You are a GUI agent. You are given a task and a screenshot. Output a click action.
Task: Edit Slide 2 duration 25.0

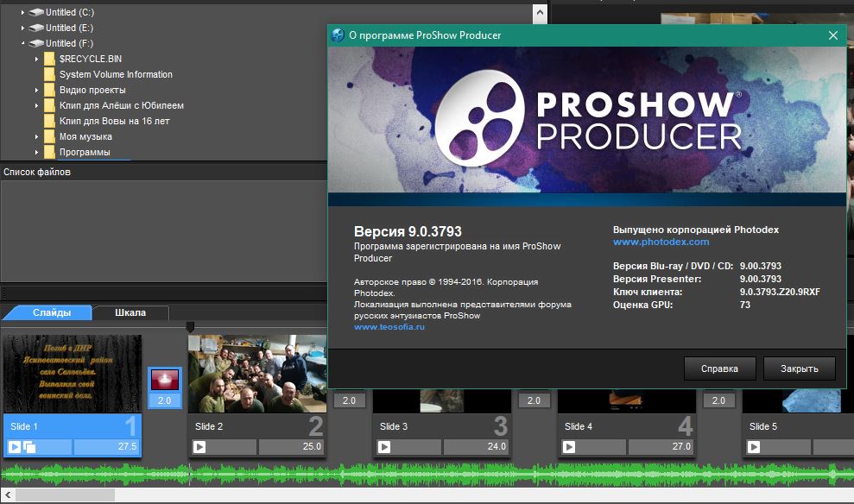291,447
